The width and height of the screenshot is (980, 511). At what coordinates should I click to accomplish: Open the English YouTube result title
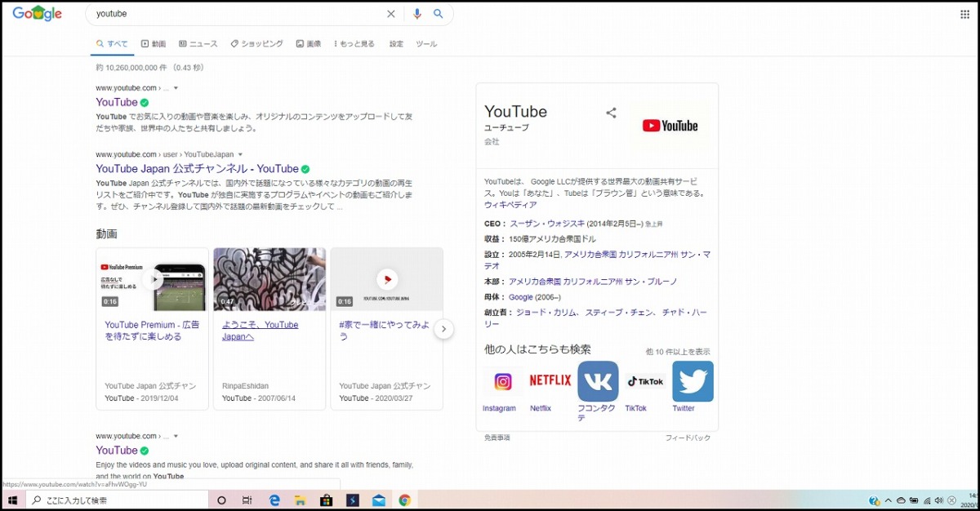point(117,451)
